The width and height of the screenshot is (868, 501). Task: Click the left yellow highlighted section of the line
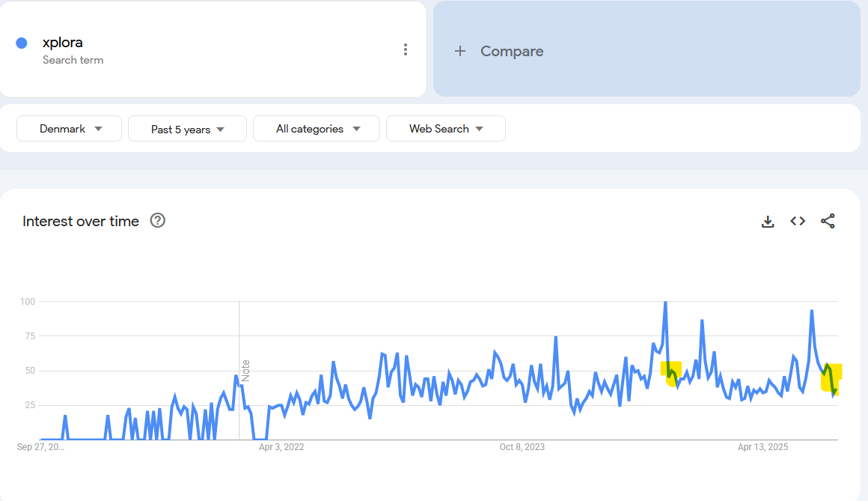pyautogui.click(x=671, y=372)
